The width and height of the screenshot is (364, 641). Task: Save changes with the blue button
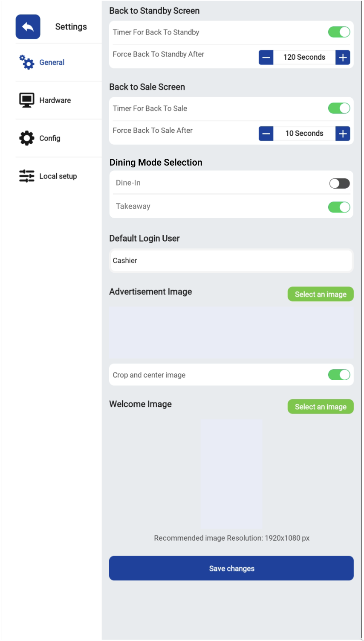(231, 568)
